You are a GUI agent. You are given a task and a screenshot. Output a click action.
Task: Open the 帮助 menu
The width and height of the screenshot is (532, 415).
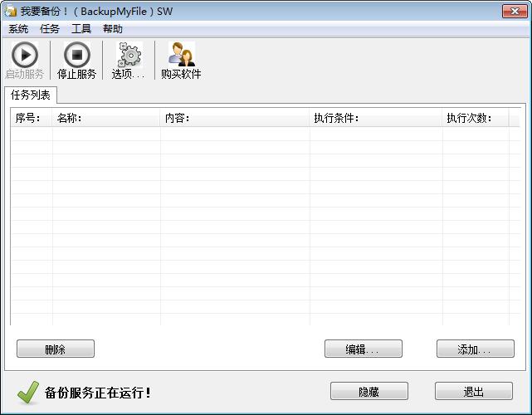click(x=113, y=29)
